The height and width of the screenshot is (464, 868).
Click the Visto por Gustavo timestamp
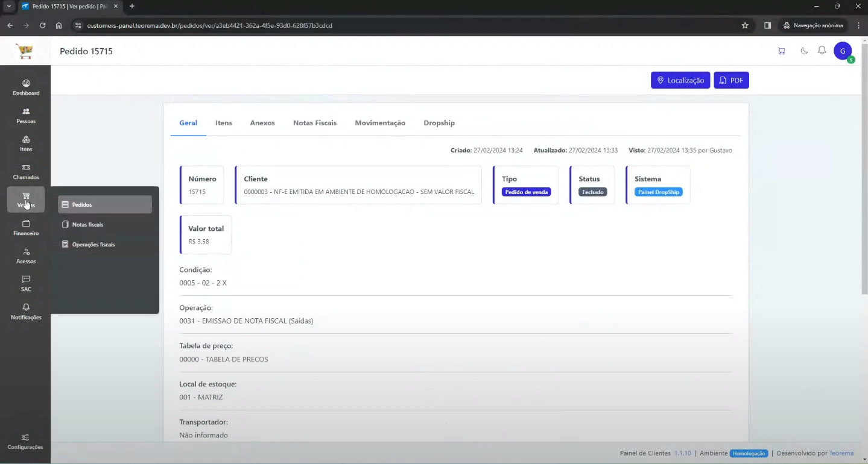(680, 150)
